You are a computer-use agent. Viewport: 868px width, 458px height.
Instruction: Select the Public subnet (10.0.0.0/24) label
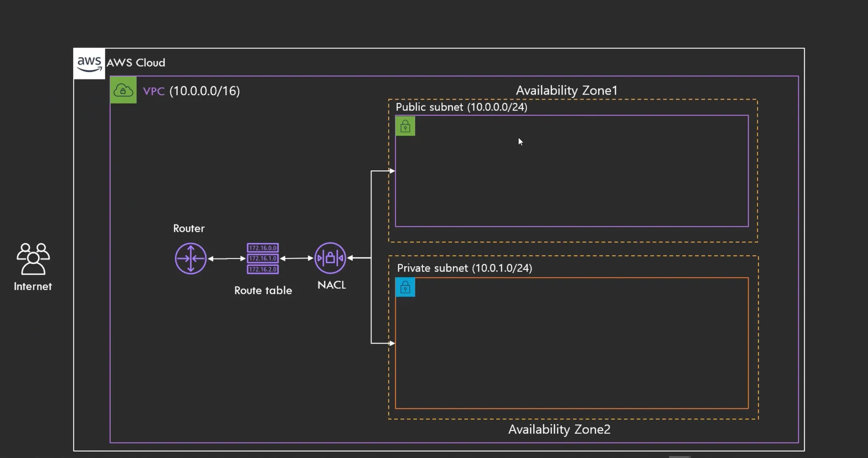click(461, 107)
